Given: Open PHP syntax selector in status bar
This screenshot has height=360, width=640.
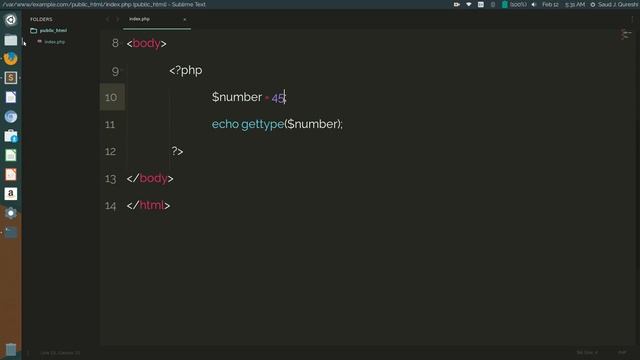Looking at the screenshot, I should point(622,353).
